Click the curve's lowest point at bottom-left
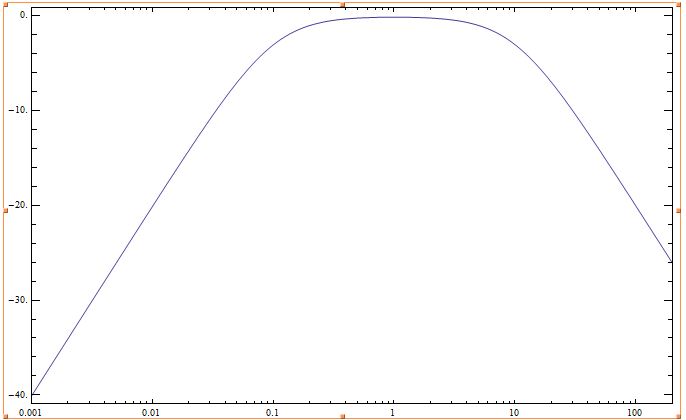The height and width of the screenshot is (420, 686). click(x=32, y=394)
